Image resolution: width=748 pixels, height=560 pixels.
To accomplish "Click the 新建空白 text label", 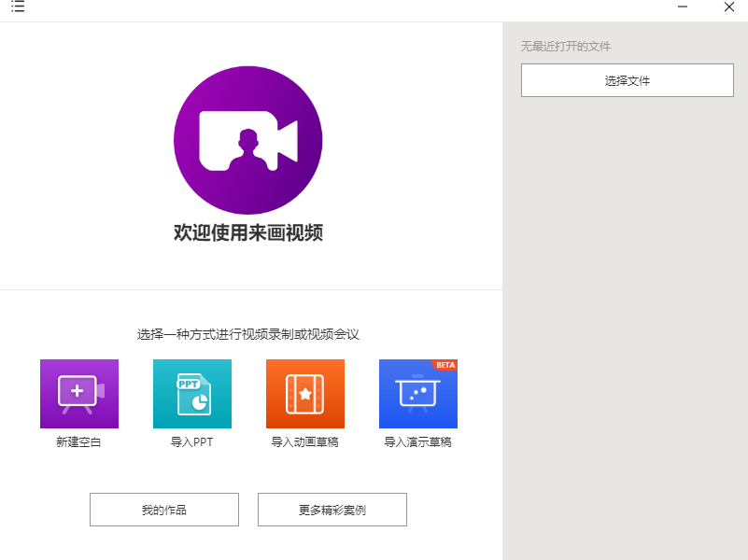I will point(79,442).
